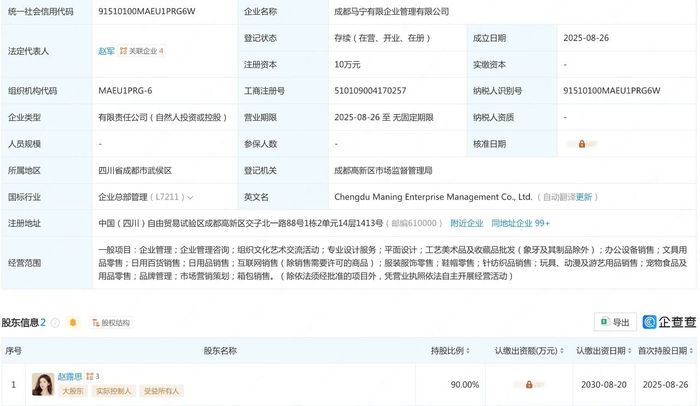Click shareholder 赵露思's avatar photo
Viewport: 700px width, 406px height.
click(43, 385)
